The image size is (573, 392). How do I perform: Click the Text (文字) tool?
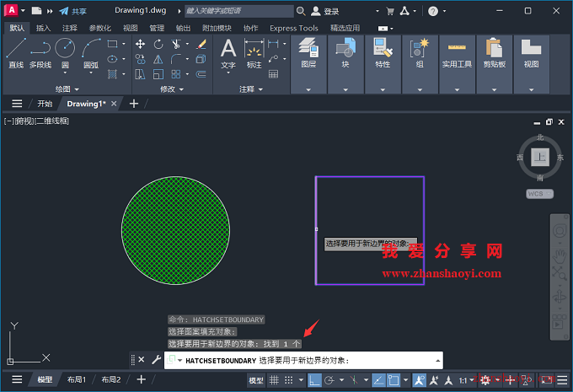(228, 53)
